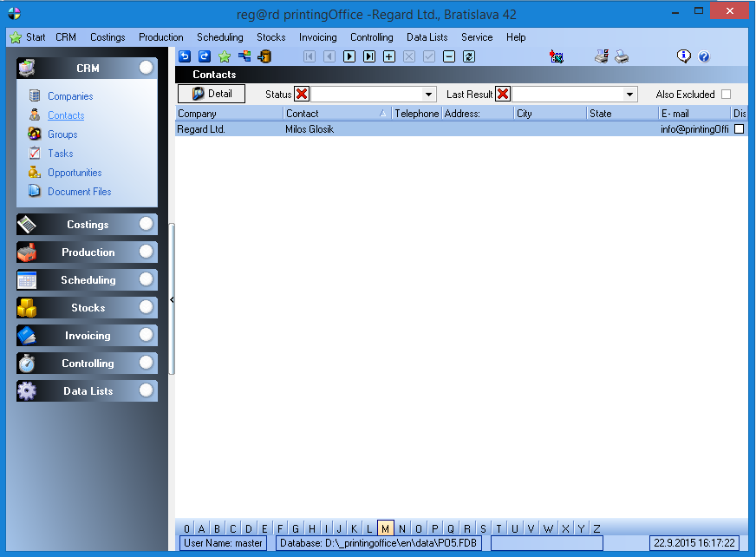The image size is (756, 557).
Task: Open the Data Lists menu
Action: coord(427,37)
